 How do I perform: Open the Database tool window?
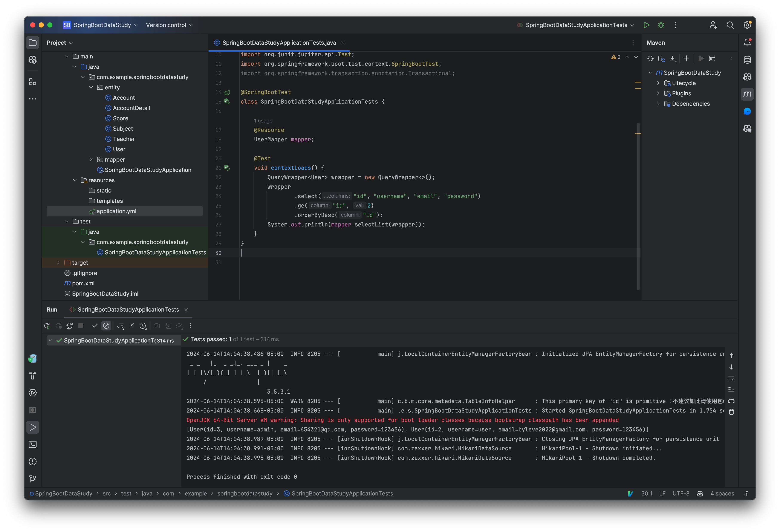[747, 59]
